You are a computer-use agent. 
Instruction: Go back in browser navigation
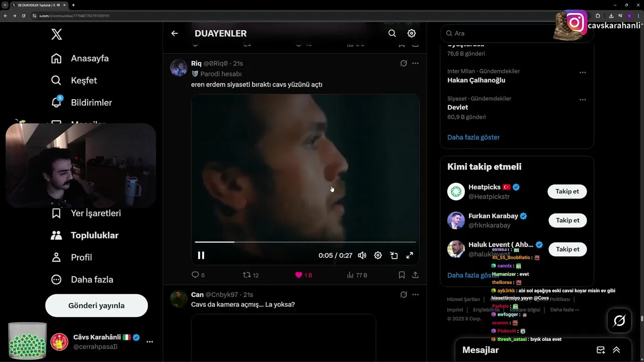coord(5,16)
